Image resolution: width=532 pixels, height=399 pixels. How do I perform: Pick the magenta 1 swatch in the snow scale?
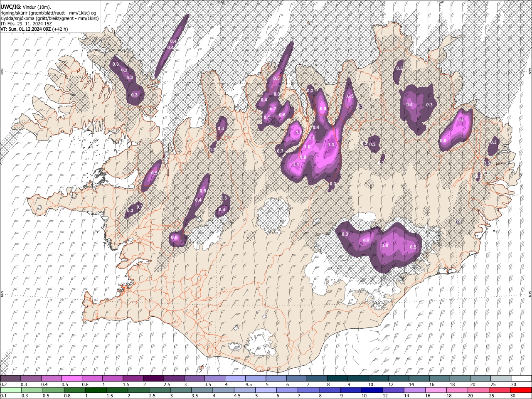coord(113,379)
